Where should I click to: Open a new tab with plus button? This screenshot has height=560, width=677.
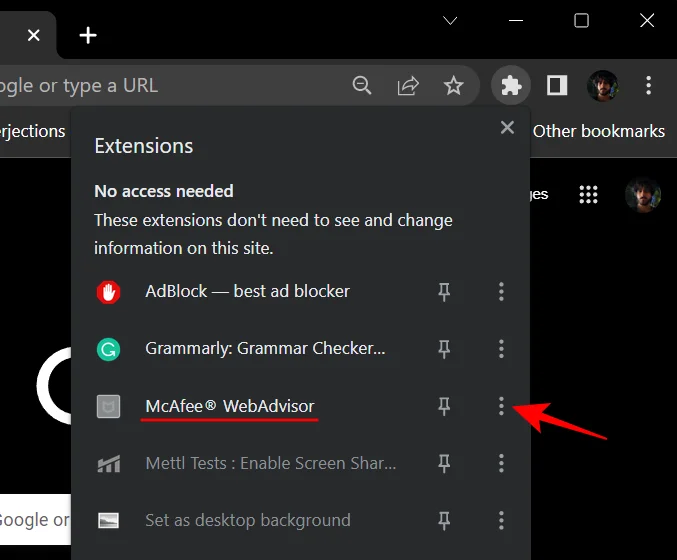88,35
